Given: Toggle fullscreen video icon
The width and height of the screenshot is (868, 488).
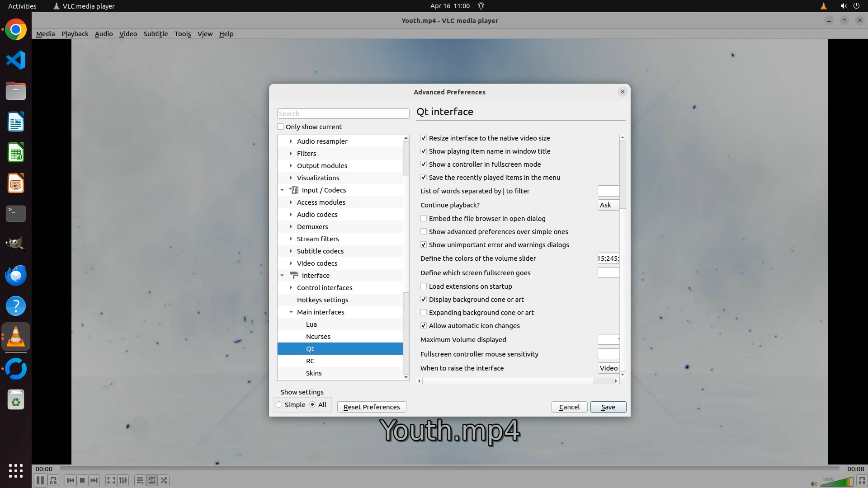Looking at the screenshot, I should tap(111, 480).
